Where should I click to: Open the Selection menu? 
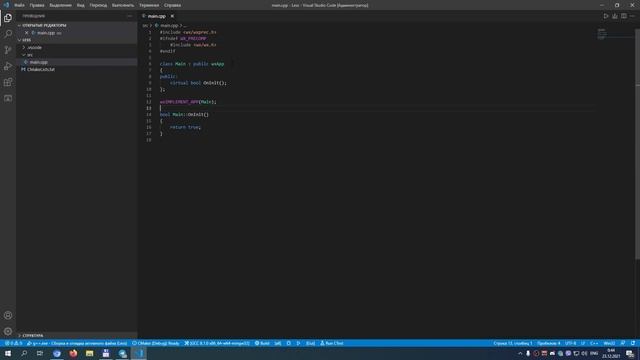[x=60, y=5]
